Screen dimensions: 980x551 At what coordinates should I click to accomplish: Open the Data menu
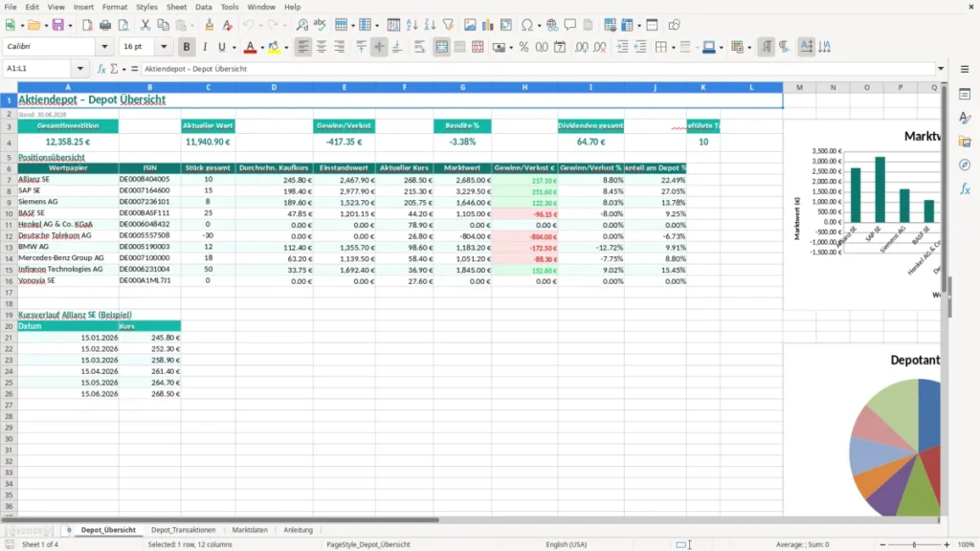tap(203, 7)
